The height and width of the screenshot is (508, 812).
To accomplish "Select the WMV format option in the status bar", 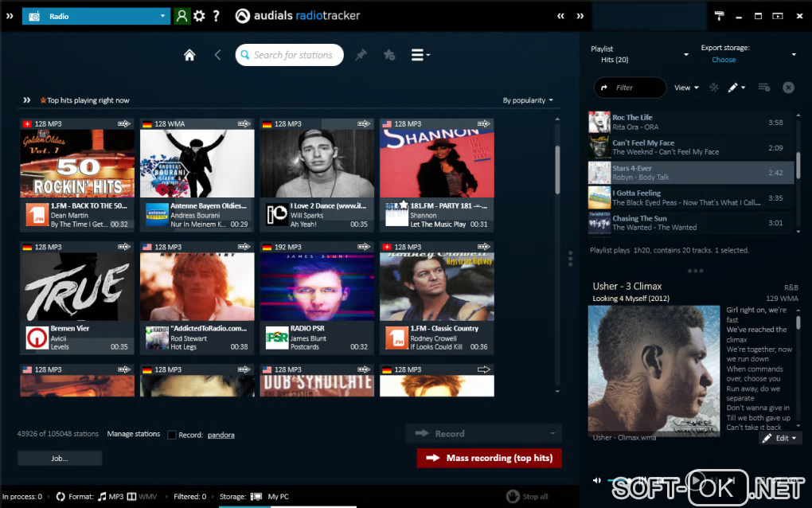I will (142, 497).
